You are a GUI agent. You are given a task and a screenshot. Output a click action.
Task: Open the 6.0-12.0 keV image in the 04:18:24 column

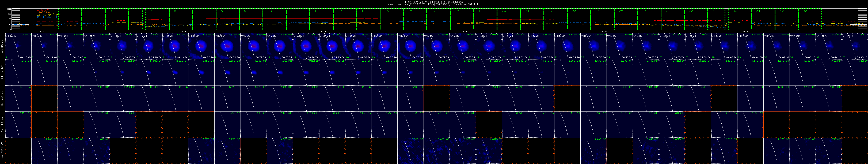pyautogui.click(x=176, y=72)
